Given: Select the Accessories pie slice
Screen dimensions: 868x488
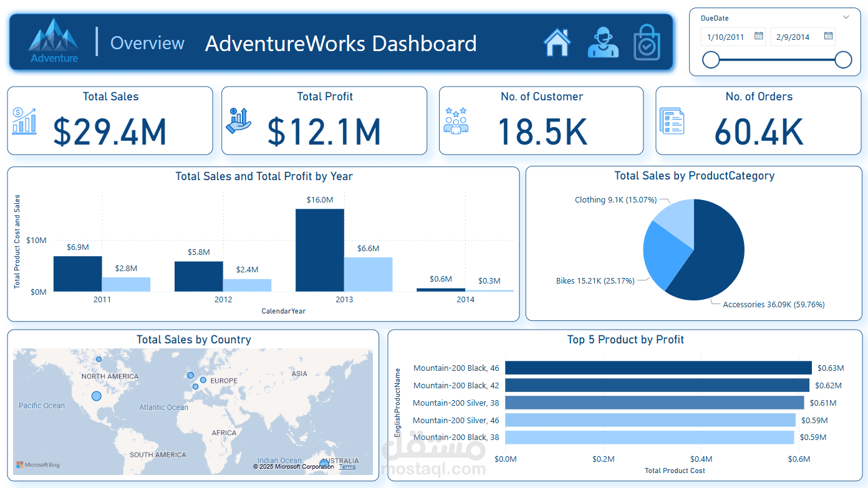Looking at the screenshot, I should 717,252.
